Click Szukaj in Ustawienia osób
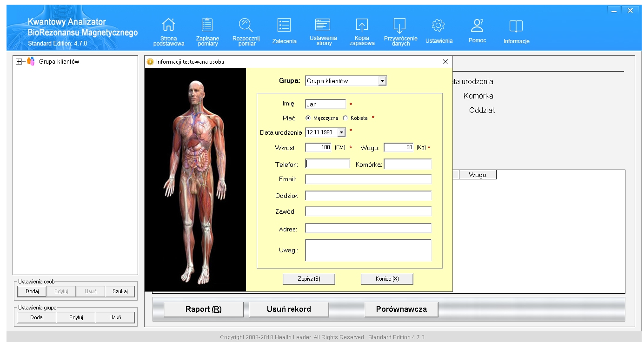 (120, 291)
